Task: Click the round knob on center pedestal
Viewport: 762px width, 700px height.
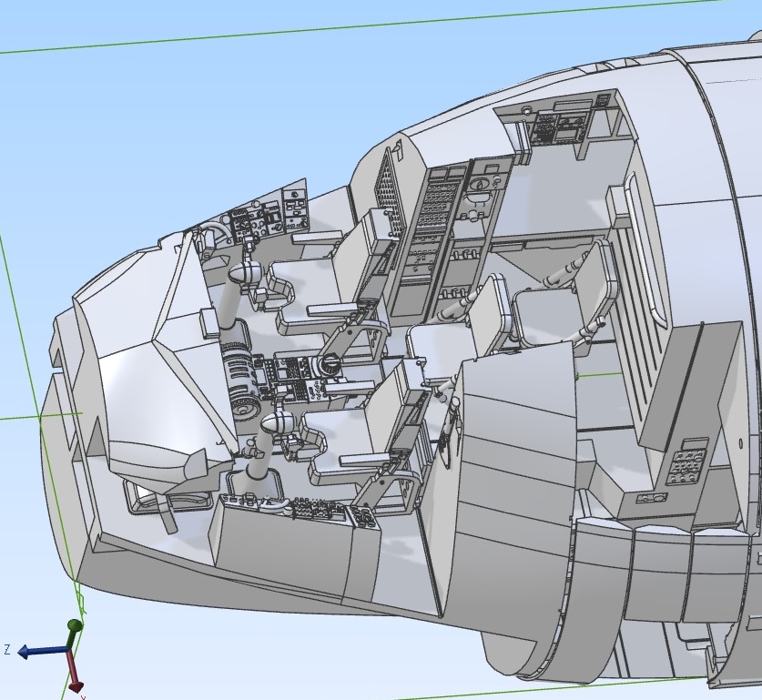Action: point(330,365)
